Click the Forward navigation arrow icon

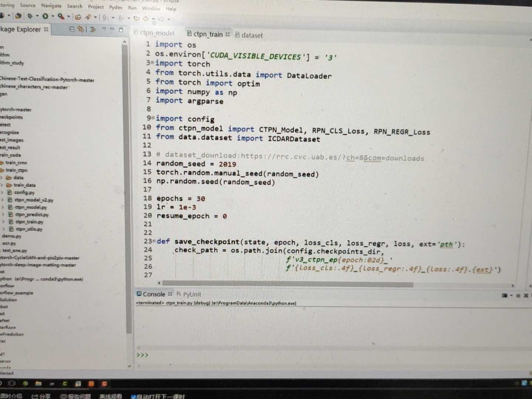161,19
